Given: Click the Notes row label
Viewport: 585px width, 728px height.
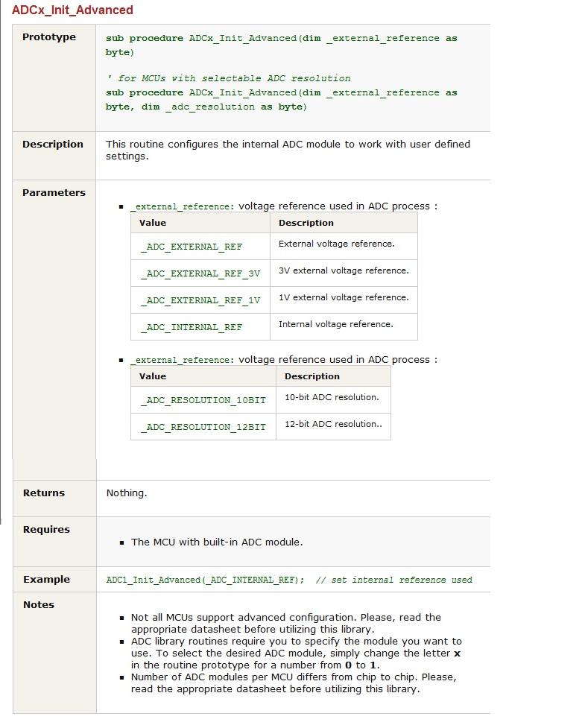Looking at the screenshot, I should (39, 605).
